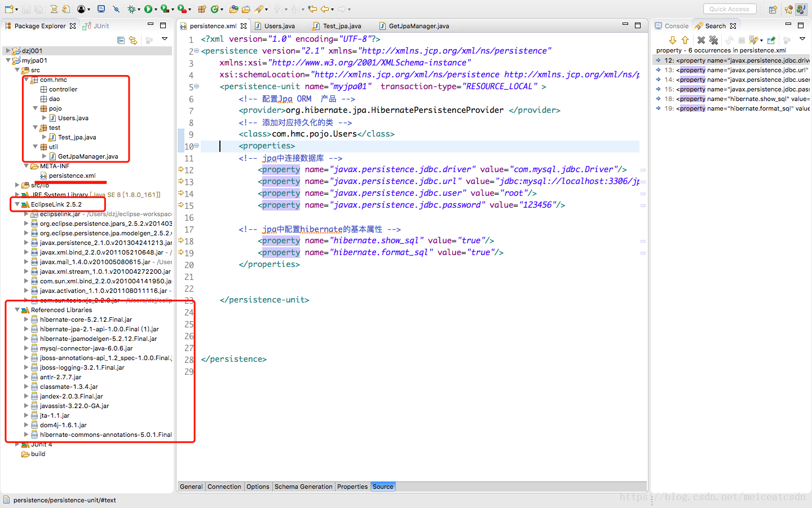Click the Debug bug icon

[x=131, y=9]
